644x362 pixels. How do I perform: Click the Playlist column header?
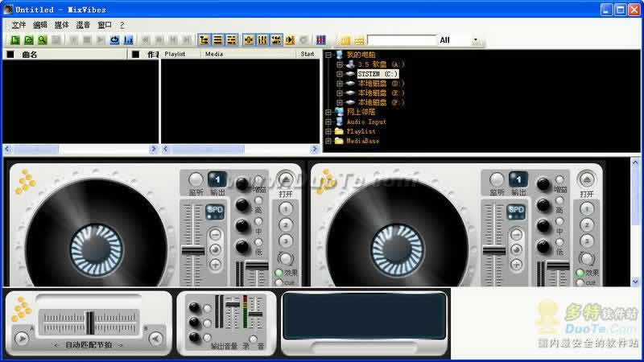[175, 55]
